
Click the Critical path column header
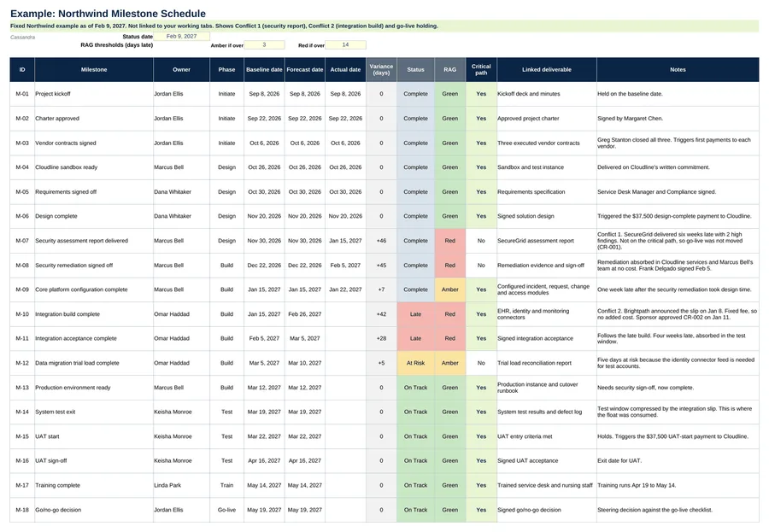tap(481, 70)
